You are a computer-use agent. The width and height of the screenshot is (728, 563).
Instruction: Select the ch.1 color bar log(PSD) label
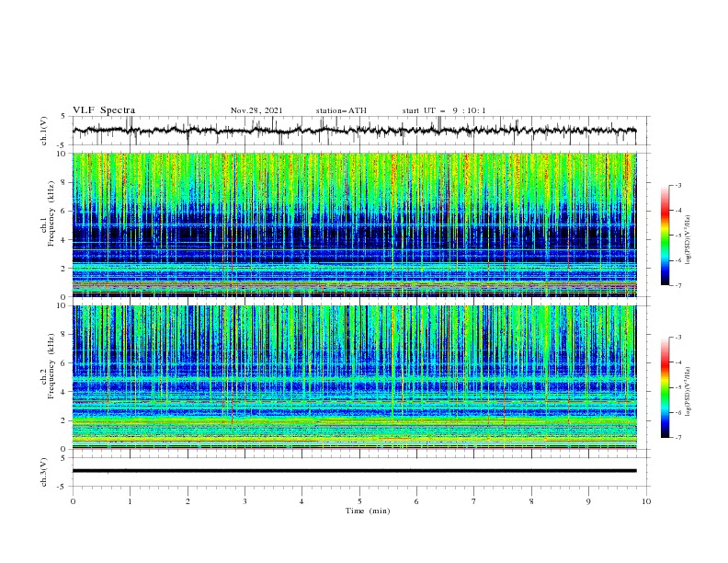pos(688,240)
